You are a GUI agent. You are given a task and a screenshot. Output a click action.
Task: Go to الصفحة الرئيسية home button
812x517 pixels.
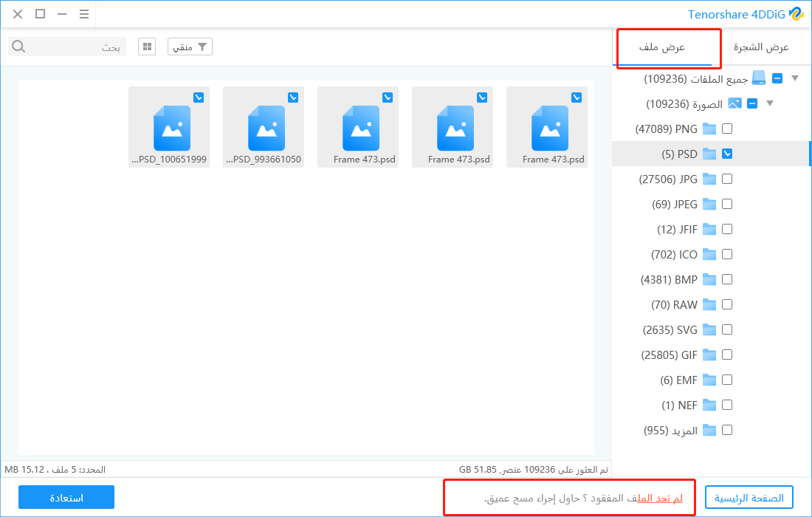[x=749, y=498]
